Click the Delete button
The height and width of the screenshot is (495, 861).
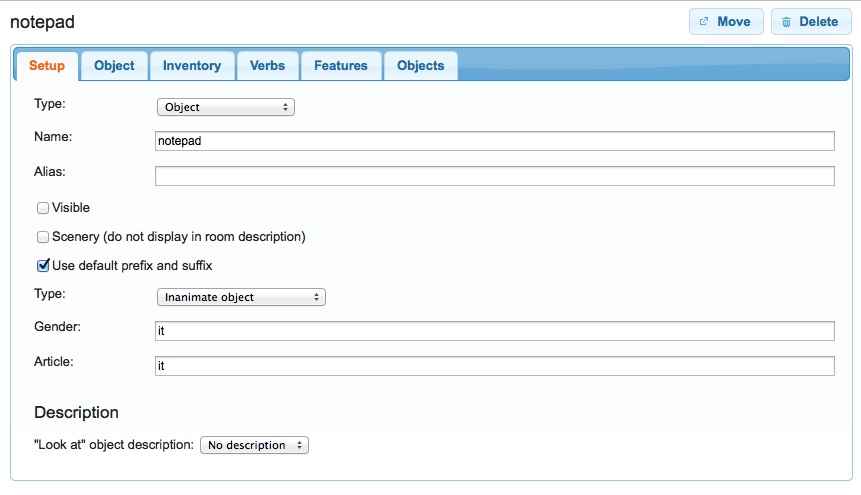[x=811, y=21]
